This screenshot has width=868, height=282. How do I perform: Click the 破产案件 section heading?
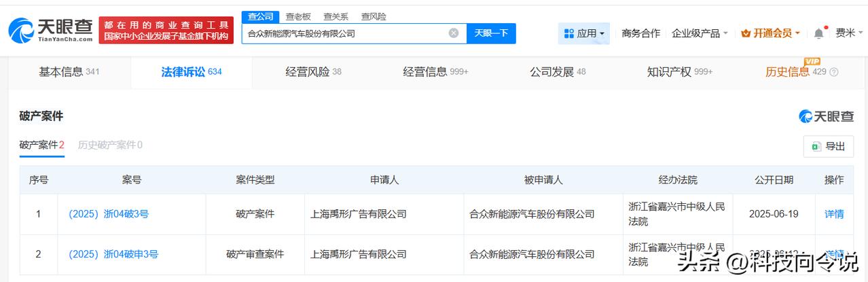pos(41,116)
